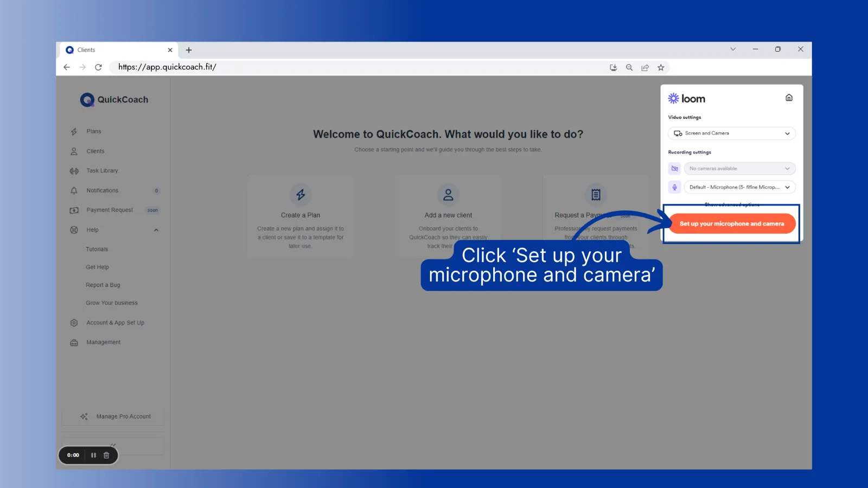Click the browser share icon

click(x=645, y=68)
